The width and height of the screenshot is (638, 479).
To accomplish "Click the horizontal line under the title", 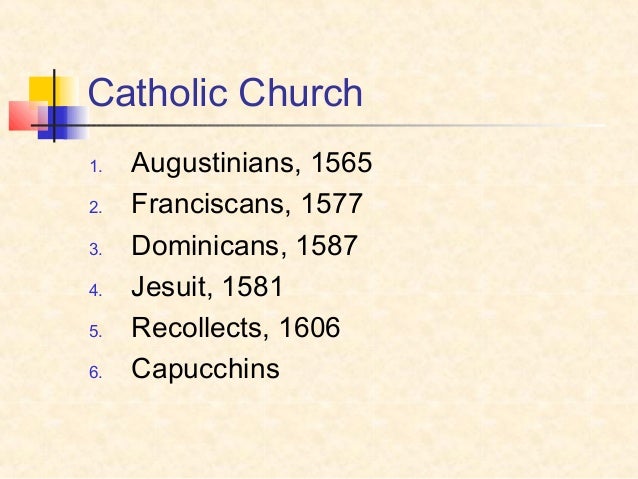I will point(319,125).
